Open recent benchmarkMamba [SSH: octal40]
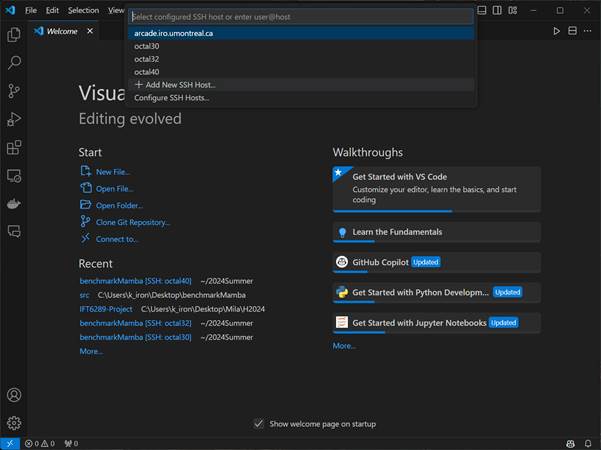 [x=135, y=281]
